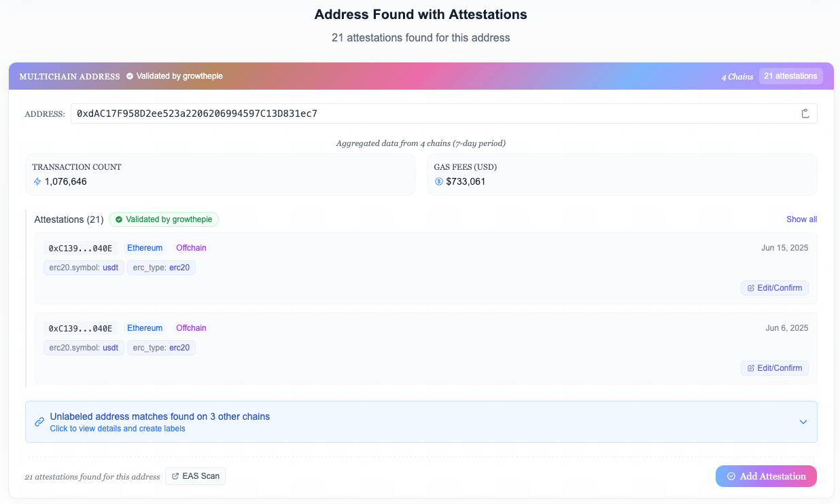Click the Add Attestation button

[766, 476]
